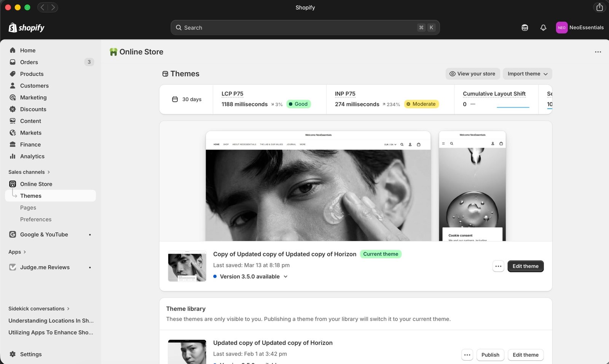Viewport: 609px width, 364px height.
Task: Click the macOS share icon in title bar
Action: pos(599,7)
